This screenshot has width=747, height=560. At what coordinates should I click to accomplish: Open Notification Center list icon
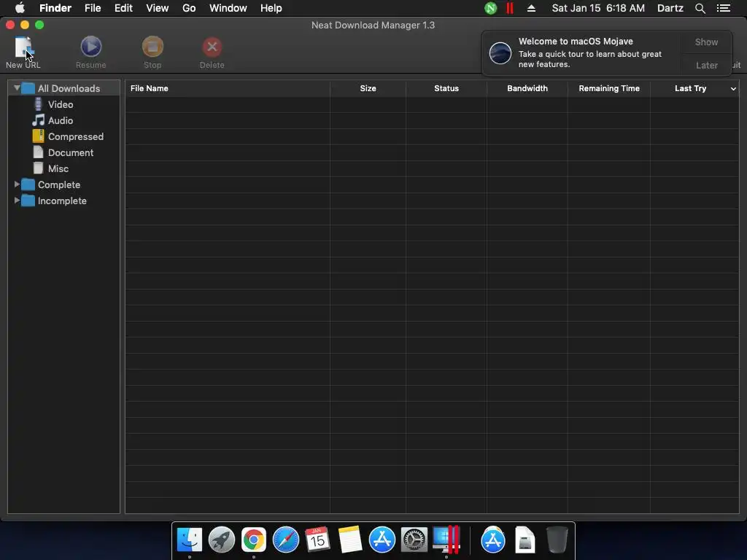pyautogui.click(x=723, y=8)
